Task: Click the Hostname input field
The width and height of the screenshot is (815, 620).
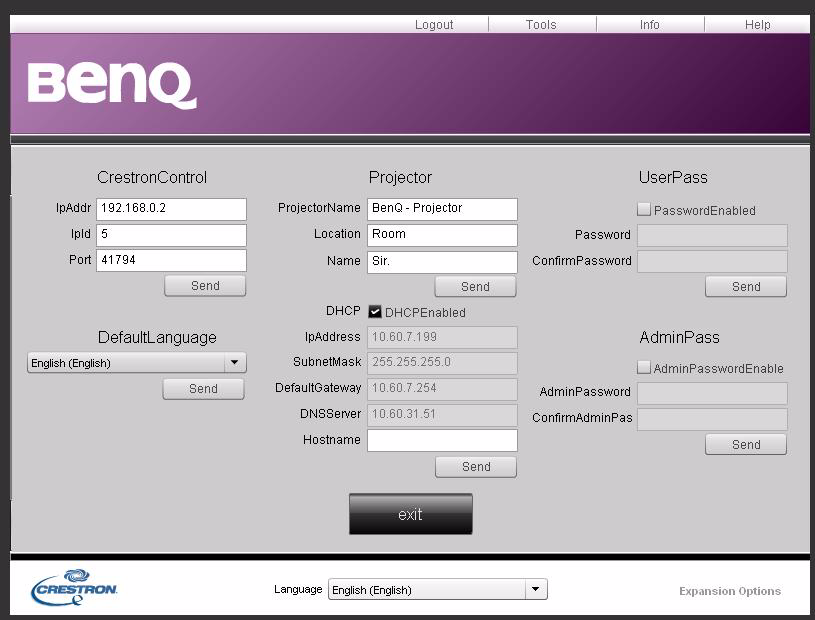Action: (442, 440)
